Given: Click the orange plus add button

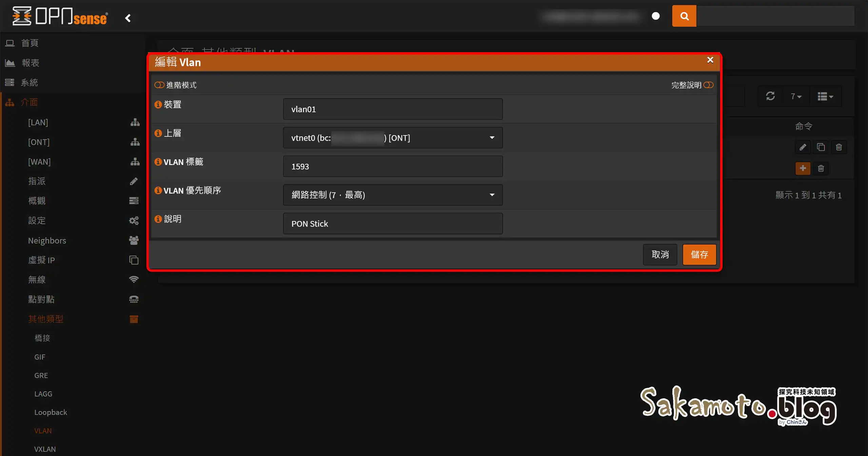Looking at the screenshot, I should coord(803,168).
